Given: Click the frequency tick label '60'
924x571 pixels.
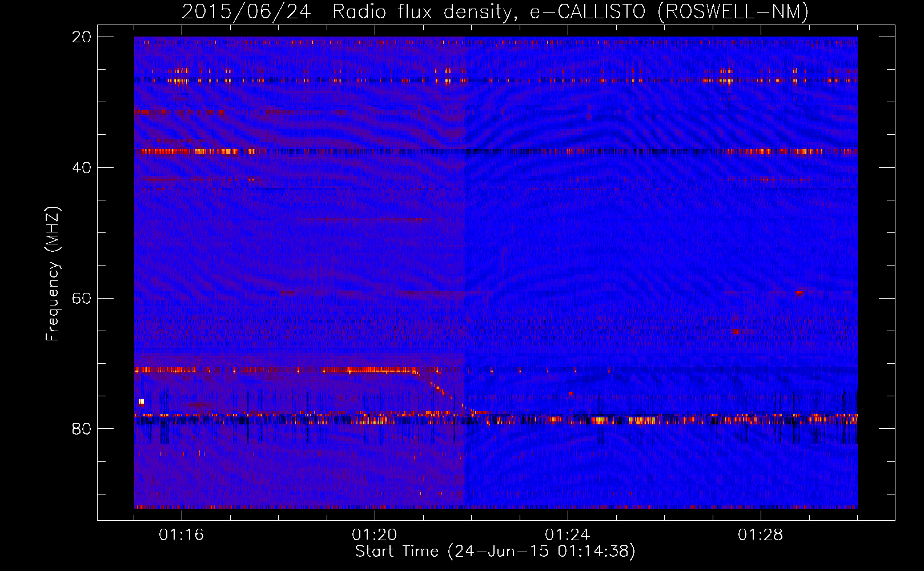Looking at the screenshot, I should coord(82,298).
